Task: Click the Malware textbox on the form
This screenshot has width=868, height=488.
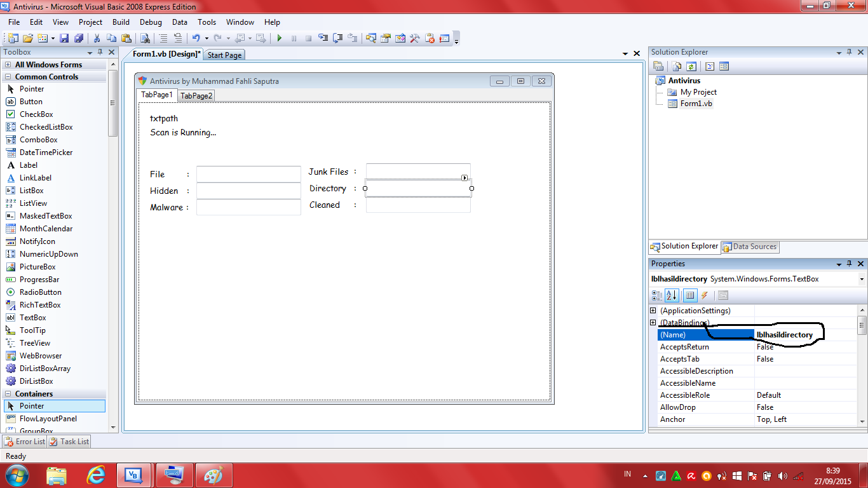Action: click(x=248, y=207)
